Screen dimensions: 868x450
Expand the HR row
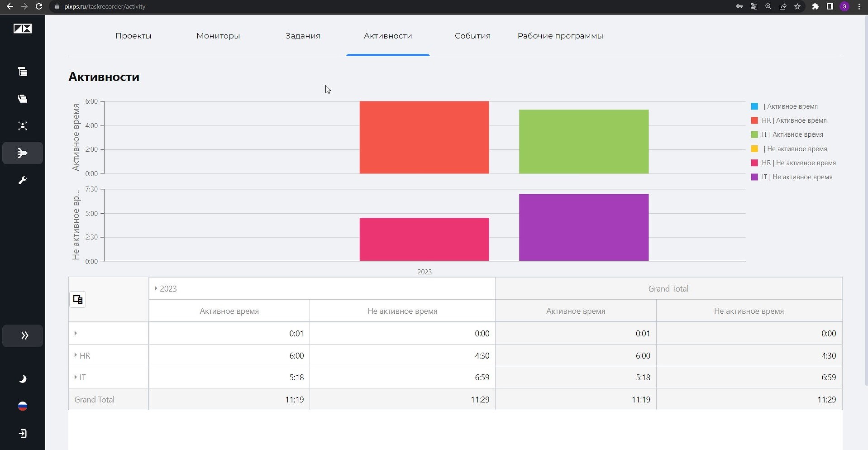click(76, 355)
